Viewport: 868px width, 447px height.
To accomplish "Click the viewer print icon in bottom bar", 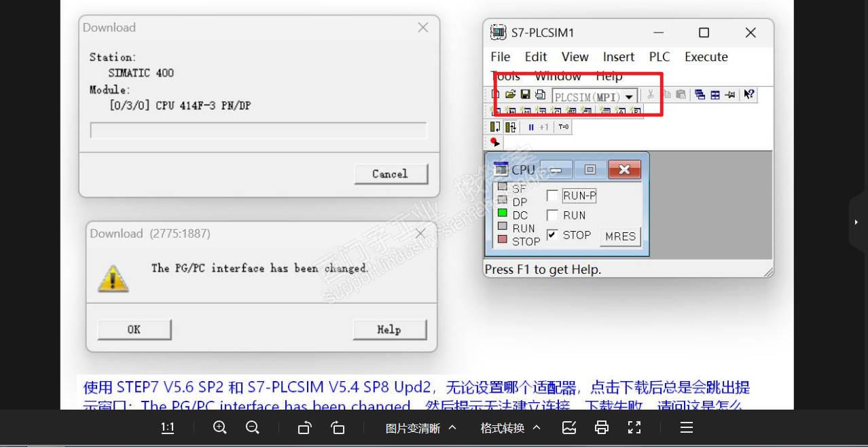I will pyautogui.click(x=601, y=428).
